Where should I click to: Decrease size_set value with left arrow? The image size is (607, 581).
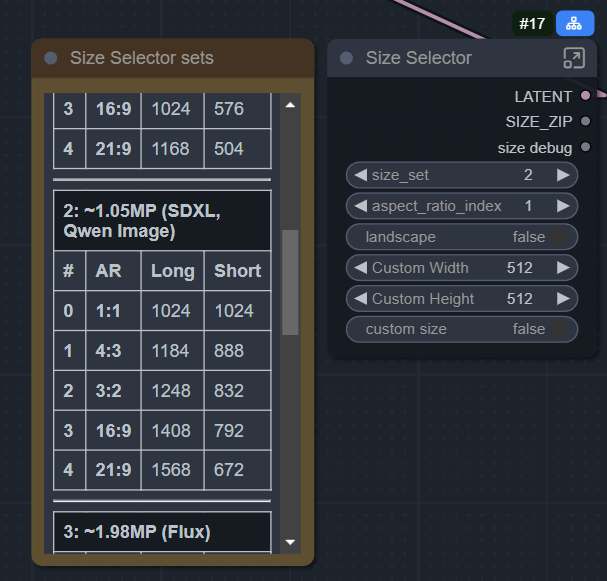point(360,175)
